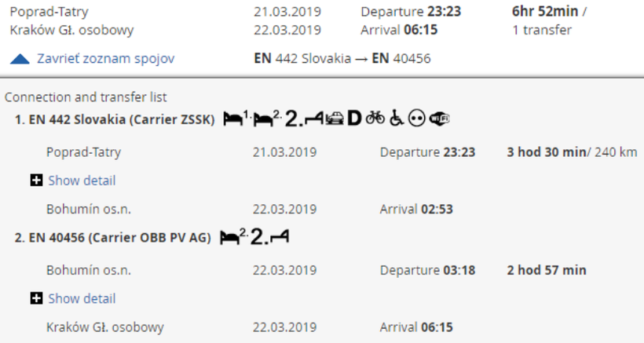This screenshot has width=644, height=343.
Task: Click EN 442 Slovakia carrier ZSSK heading
Action: (115, 119)
